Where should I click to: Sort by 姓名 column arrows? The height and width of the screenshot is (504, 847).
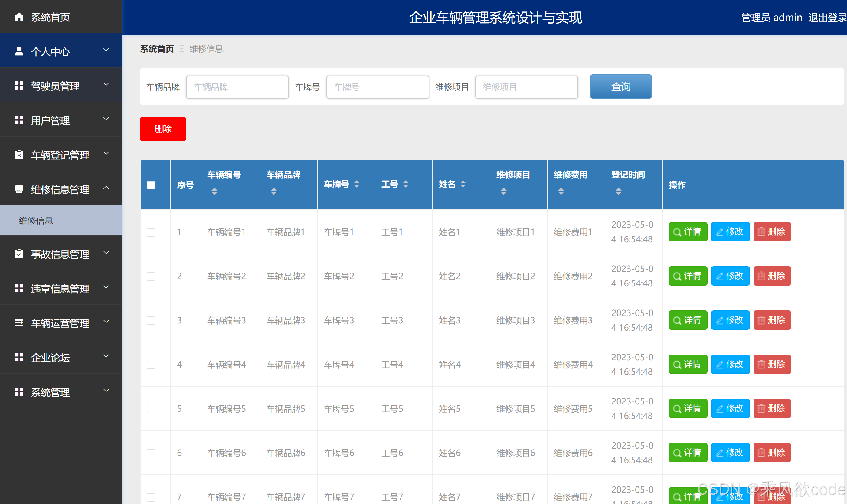[463, 184]
